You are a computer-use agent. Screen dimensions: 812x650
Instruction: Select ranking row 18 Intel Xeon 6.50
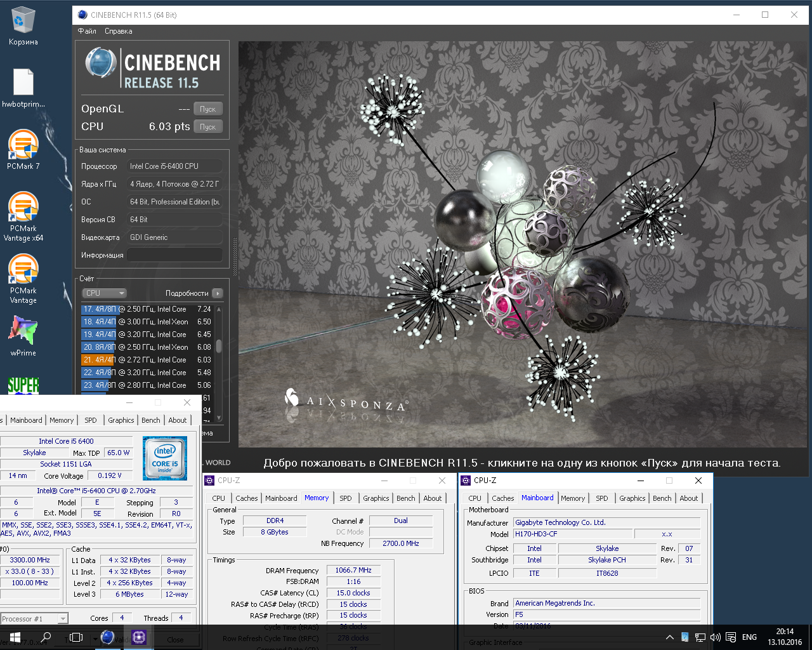148,322
